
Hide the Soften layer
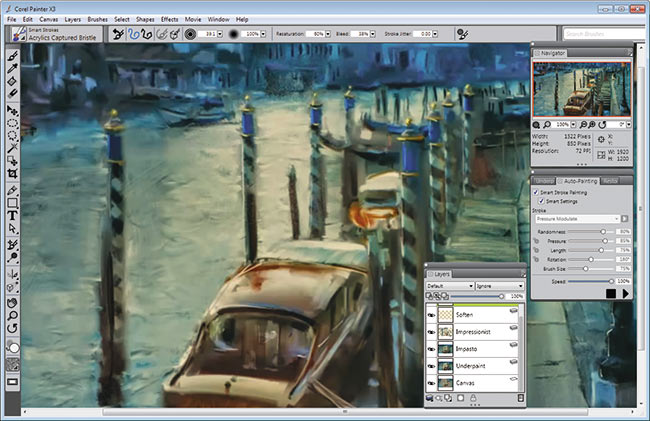coord(431,315)
